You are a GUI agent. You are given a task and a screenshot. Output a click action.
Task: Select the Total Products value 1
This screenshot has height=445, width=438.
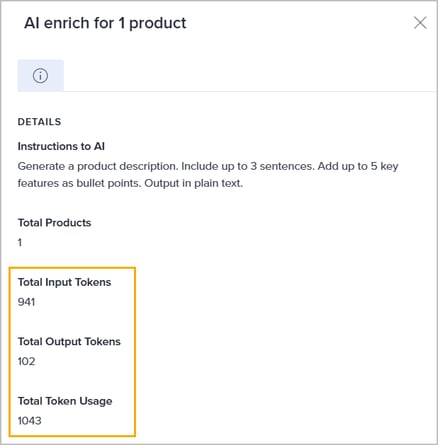point(20,242)
